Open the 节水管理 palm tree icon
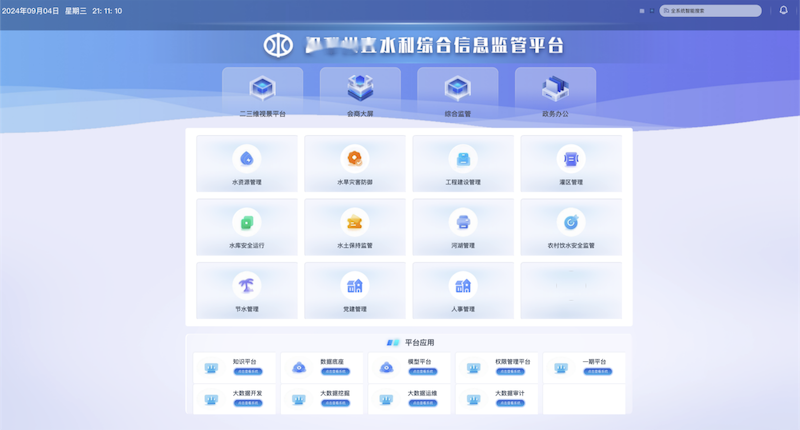Screen dimensions: 800x430 coord(247,286)
